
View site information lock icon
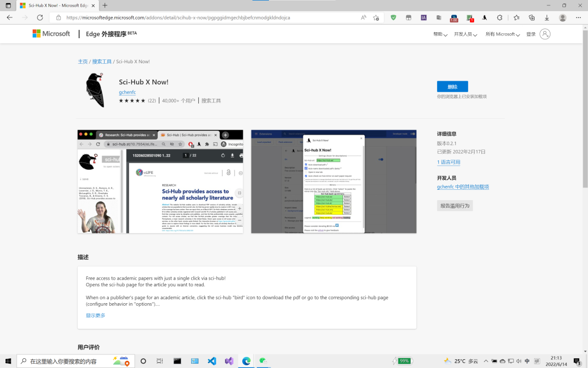point(58,17)
